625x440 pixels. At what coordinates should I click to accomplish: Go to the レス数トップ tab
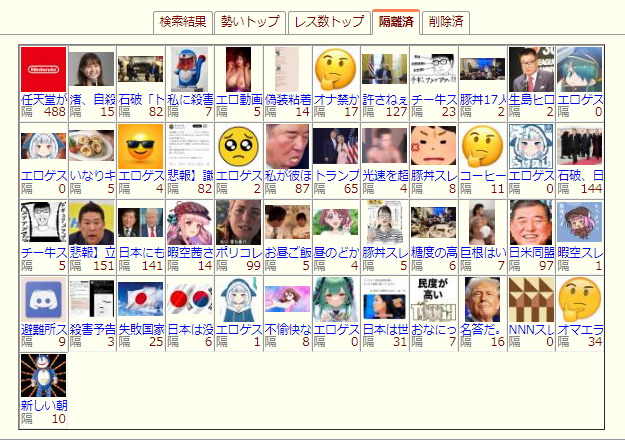(x=328, y=22)
